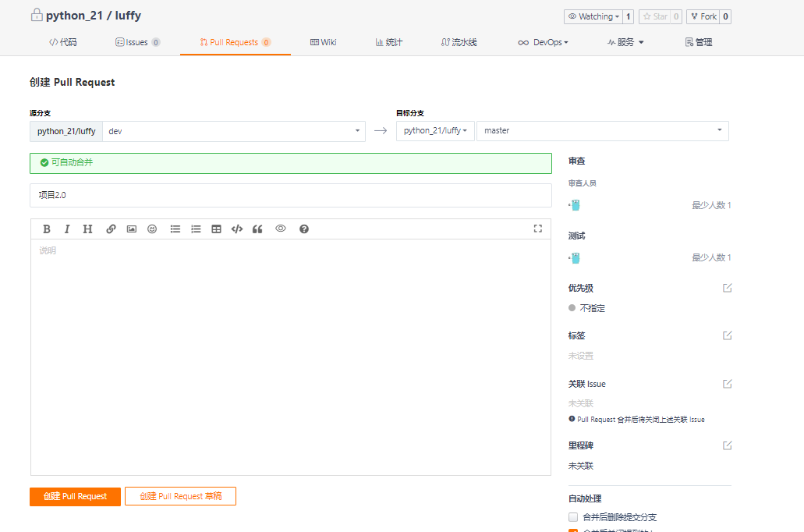The height and width of the screenshot is (532, 804).
Task: Insert a table using the toolbar
Action: tap(216, 229)
